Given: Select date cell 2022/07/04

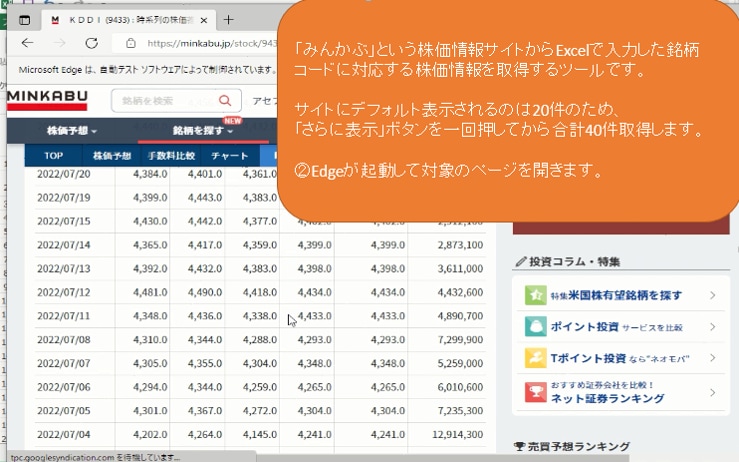Looking at the screenshot, I should pos(64,434).
